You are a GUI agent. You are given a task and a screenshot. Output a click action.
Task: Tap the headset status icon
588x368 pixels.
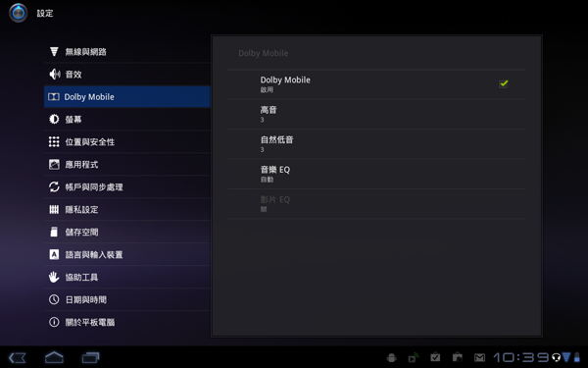(557, 357)
